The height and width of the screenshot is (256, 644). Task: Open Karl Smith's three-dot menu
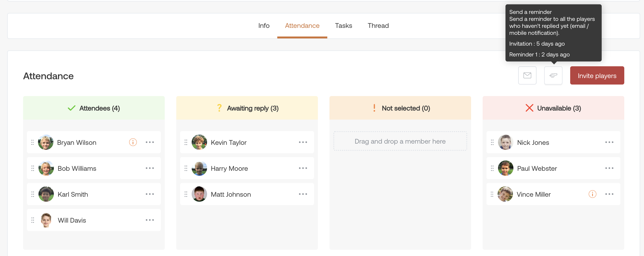(x=150, y=194)
